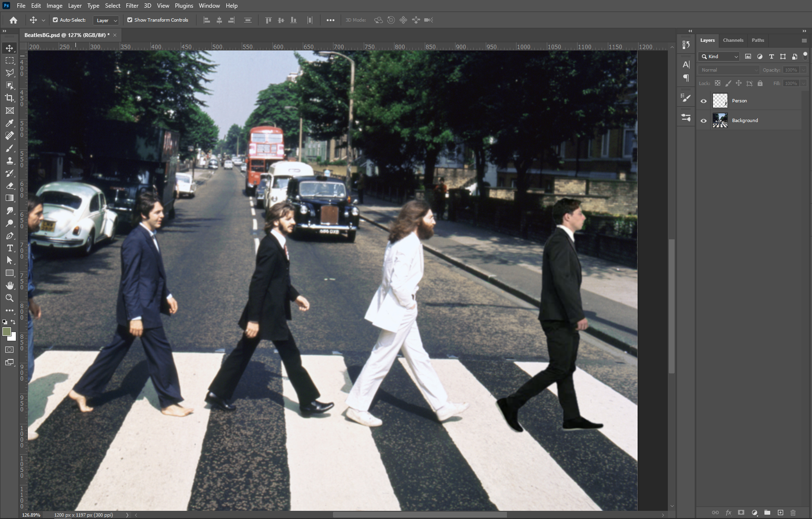The image size is (812, 519).
Task: Open the Image menu
Action: (x=54, y=6)
